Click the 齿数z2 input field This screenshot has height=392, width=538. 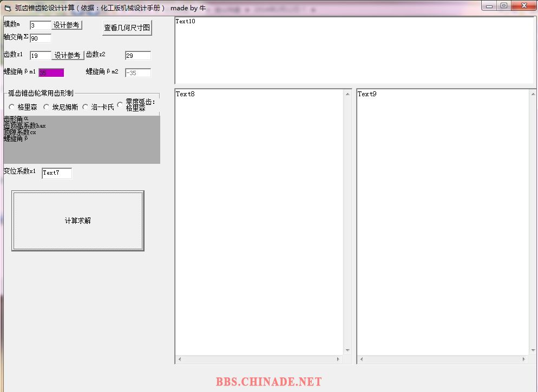138,56
